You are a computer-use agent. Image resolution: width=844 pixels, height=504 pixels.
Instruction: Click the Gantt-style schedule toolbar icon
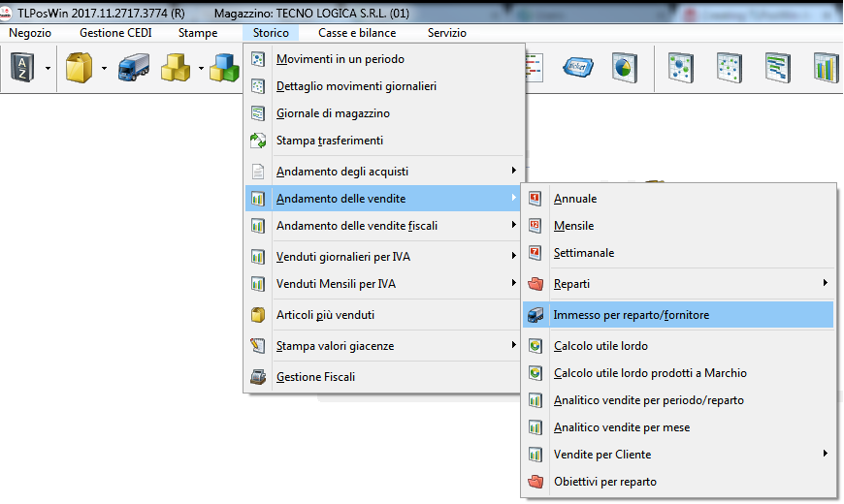(x=778, y=68)
